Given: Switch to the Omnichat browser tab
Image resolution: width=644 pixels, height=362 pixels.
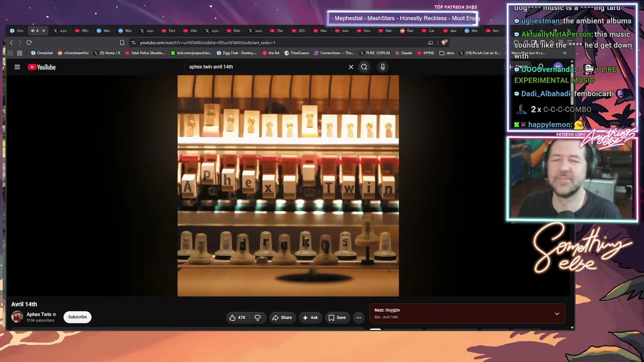Looking at the screenshot, I should 17,31.
